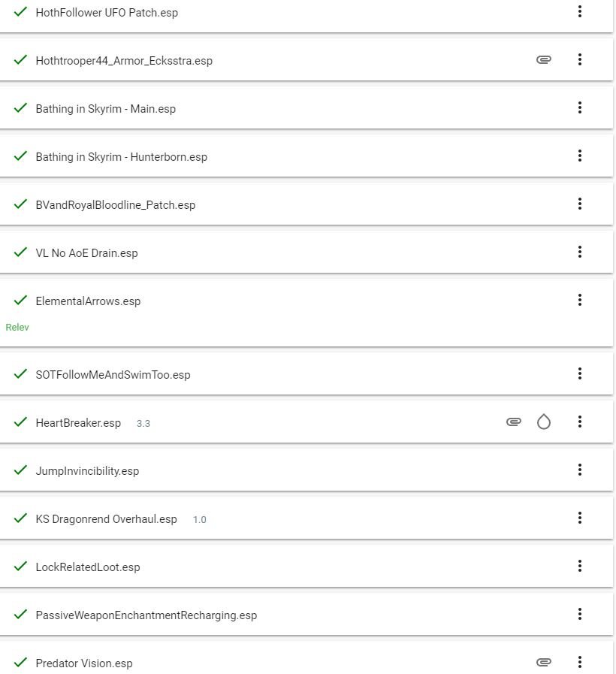Select the VL No AoE Drain.esp name
The height and width of the screenshot is (674, 616).
[x=86, y=254]
